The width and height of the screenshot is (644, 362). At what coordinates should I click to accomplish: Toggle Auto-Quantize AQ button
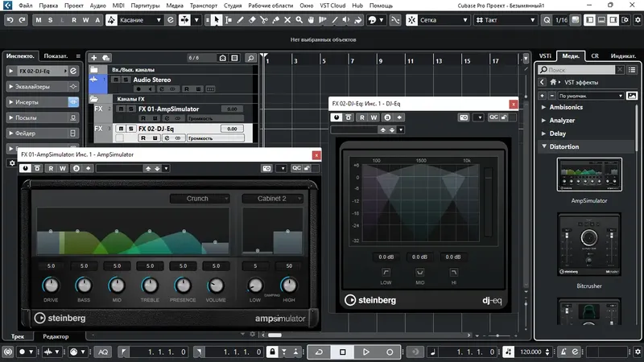103,352
